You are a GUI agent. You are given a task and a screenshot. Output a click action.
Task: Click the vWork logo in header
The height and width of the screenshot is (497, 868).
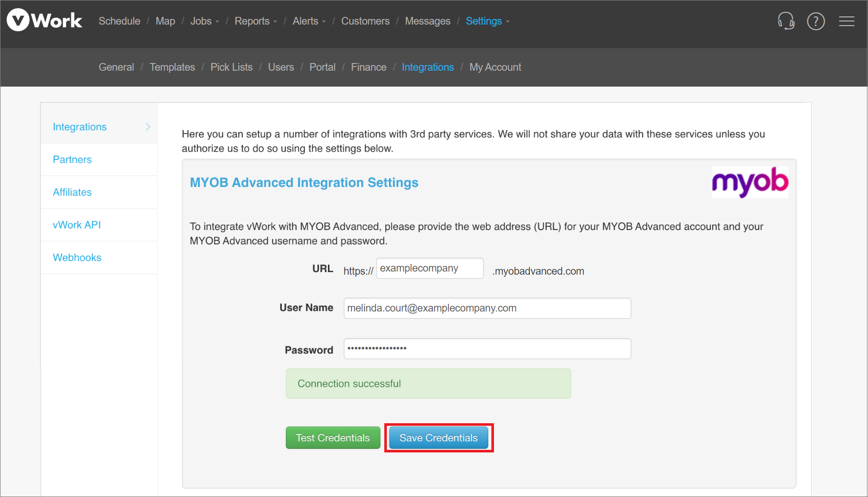[x=45, y=20]
